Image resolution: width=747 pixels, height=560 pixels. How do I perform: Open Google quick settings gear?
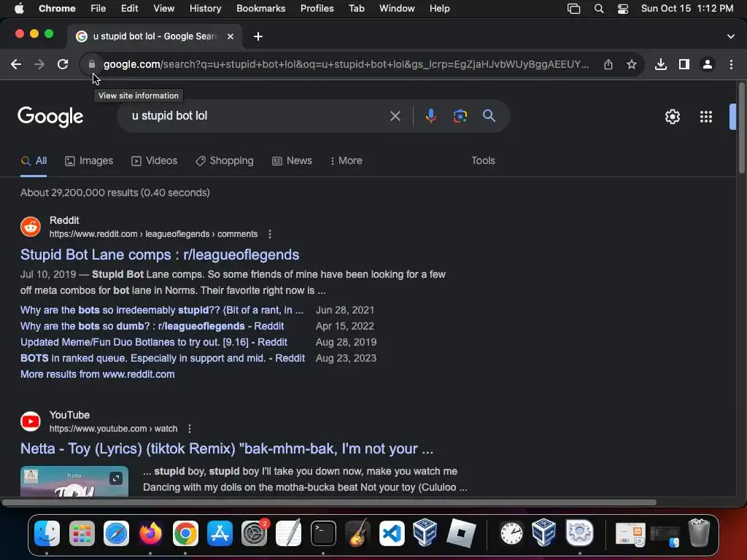click(672, 117)
